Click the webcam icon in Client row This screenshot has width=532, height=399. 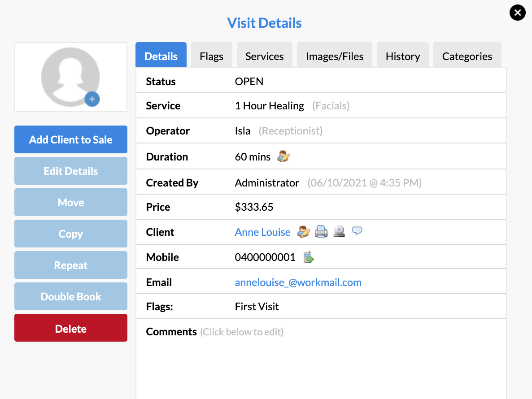point(339,231)
